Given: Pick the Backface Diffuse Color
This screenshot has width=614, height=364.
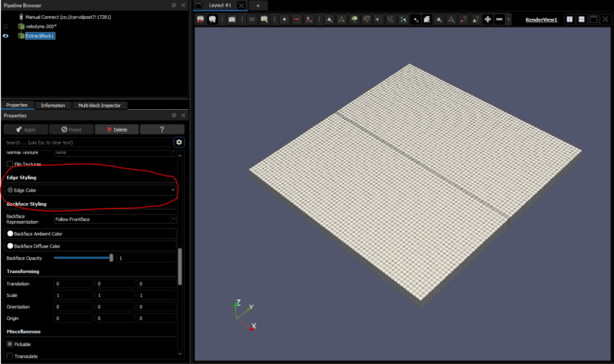Looking at the screenshot, I should click(x=90, y=246).
